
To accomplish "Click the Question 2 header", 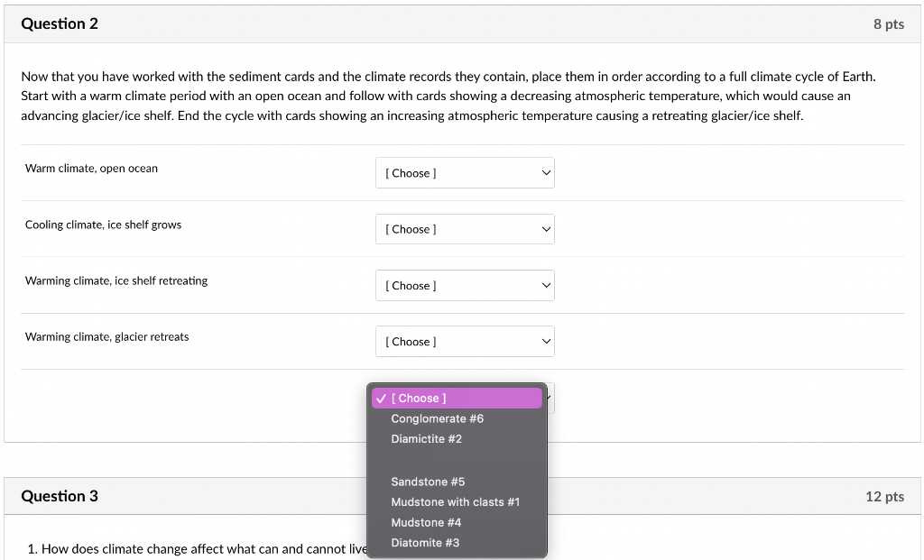I will [x=60, y=23].
